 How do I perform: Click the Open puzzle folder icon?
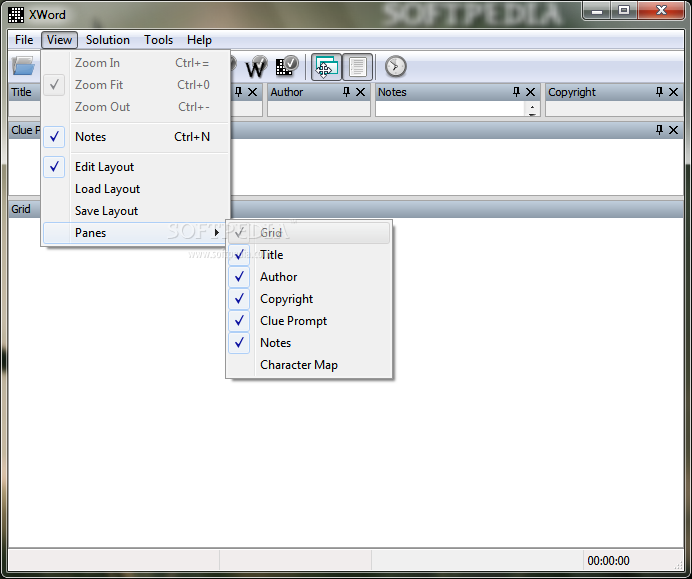23,66
